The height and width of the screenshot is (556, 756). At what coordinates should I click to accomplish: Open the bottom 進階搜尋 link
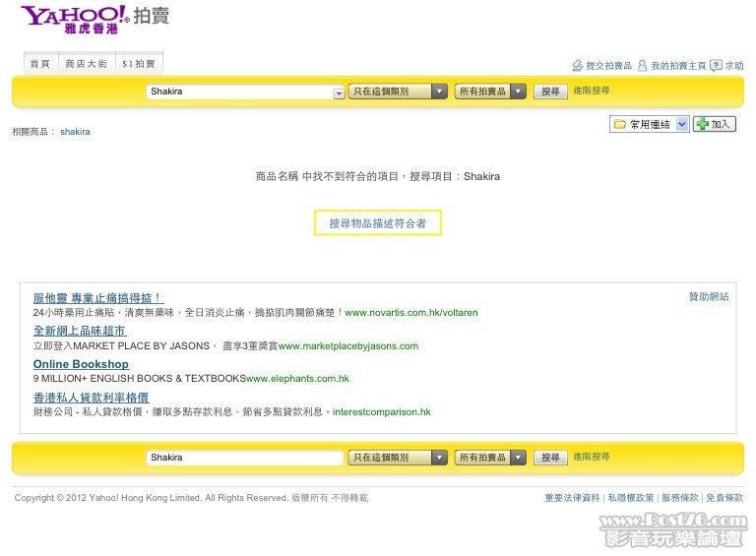591,457
